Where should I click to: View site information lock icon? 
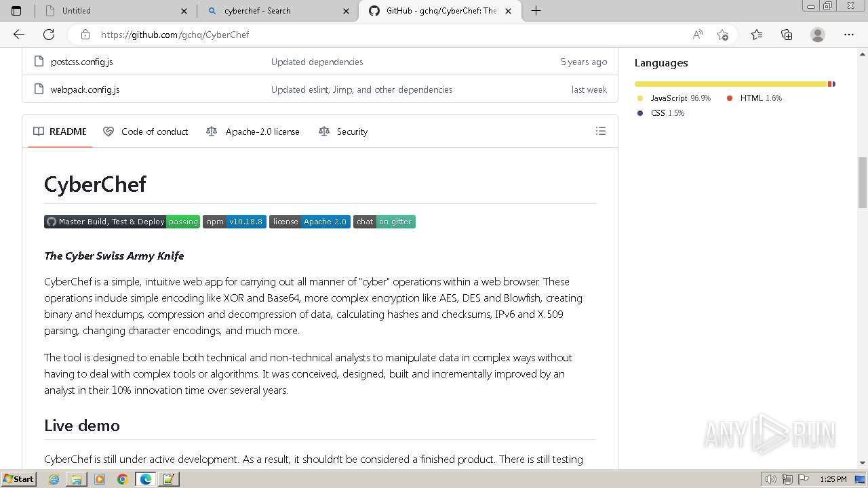(85, 35)
